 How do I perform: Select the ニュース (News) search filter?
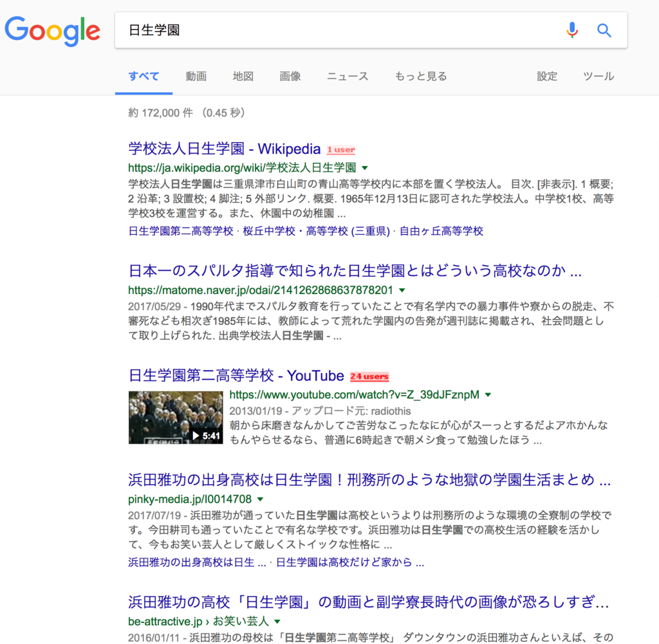(346, 76)
